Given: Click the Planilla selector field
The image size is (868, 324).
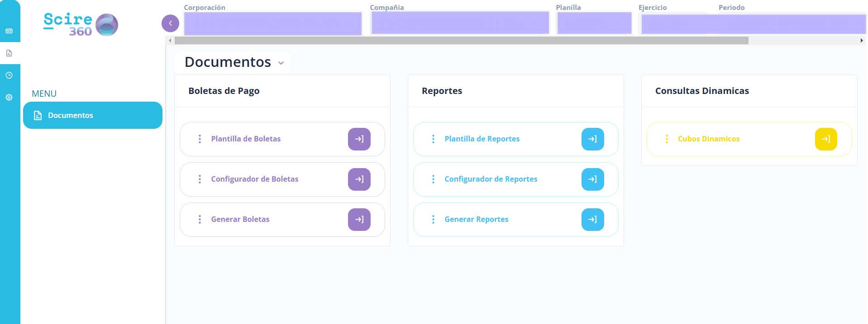Looking at the screenshot, I should (594, 23).
